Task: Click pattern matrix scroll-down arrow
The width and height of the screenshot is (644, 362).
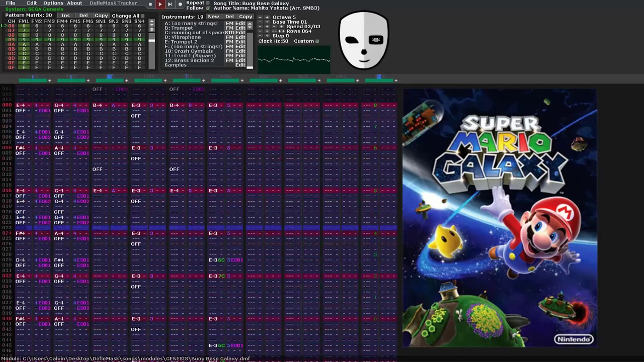Action: point(151,25)
